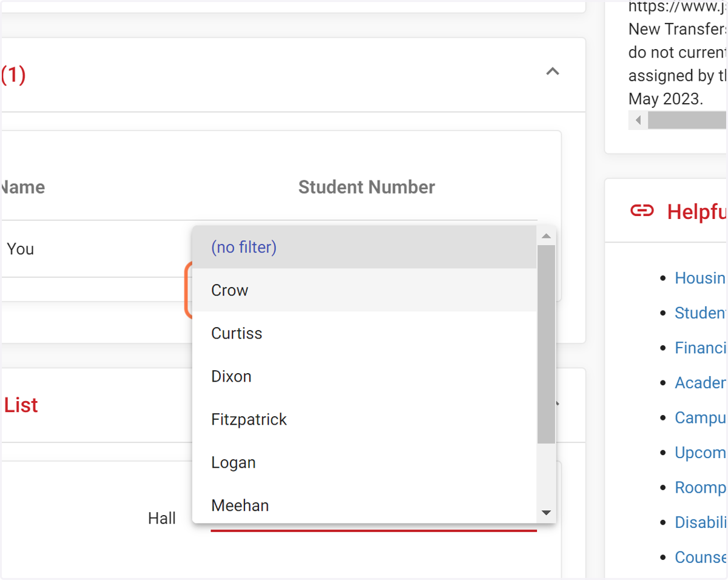Image resolution: width=728 pixels, height=580 pixels.
Task: Click the 'You' table cell
Action: [20, 249]
